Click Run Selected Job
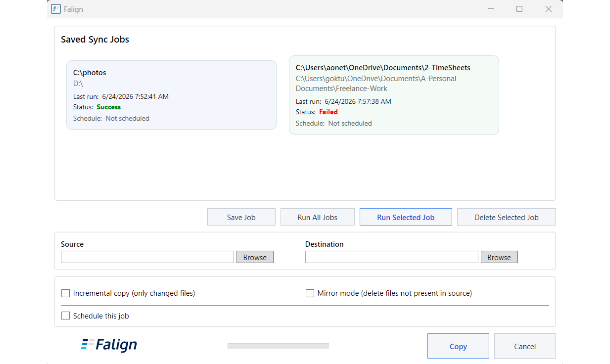 tap(406, 217)
